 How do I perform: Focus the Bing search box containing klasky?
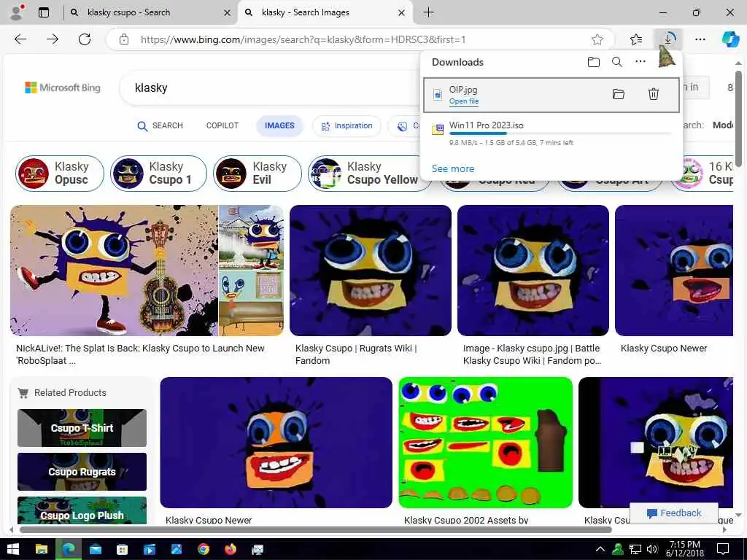coord(271,88)
